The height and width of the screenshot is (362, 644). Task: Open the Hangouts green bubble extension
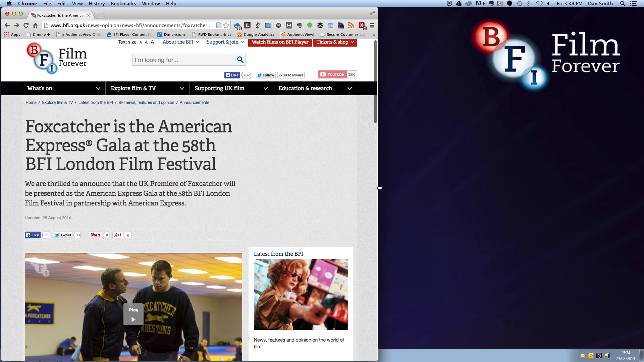coord(310,25)
